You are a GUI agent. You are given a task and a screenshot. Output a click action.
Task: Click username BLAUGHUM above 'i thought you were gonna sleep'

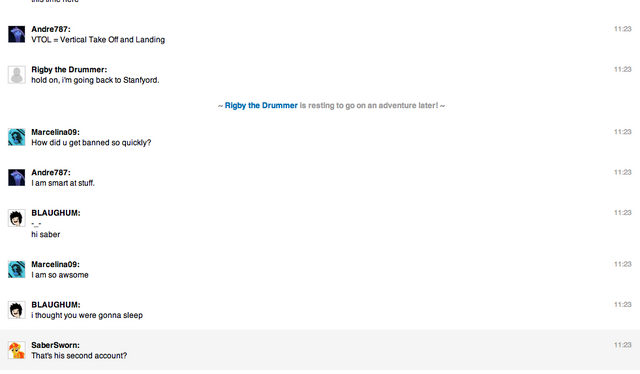56,305
